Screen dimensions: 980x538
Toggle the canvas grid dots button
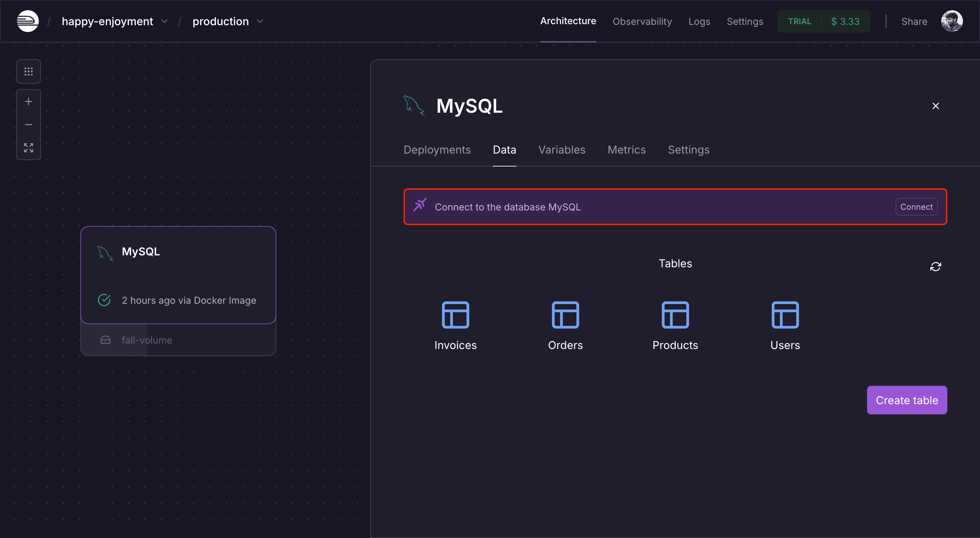click(x=29, y=71)
